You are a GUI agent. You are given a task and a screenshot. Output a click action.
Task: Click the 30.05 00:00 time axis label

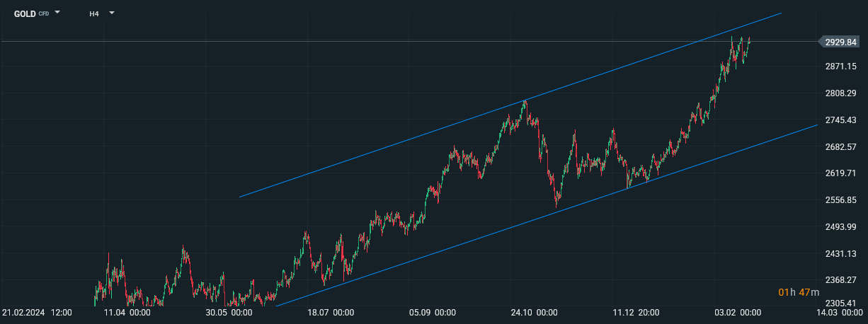pos(229,312)
